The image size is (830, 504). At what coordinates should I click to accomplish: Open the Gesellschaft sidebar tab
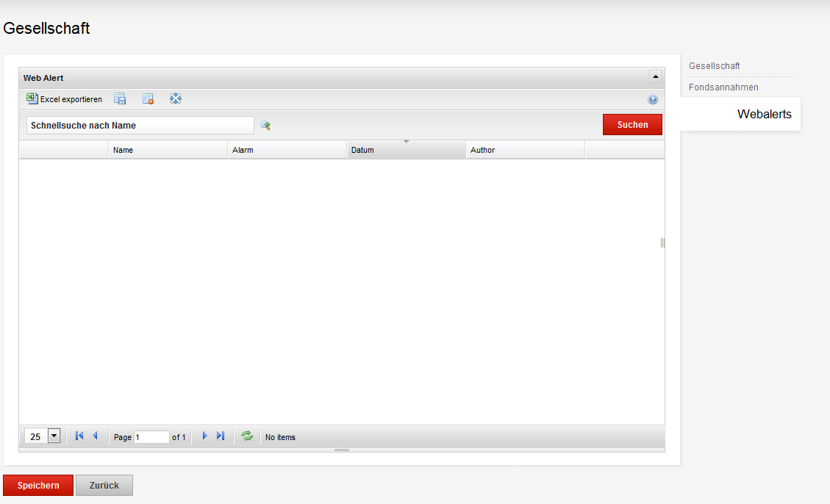tap(714, 66)
